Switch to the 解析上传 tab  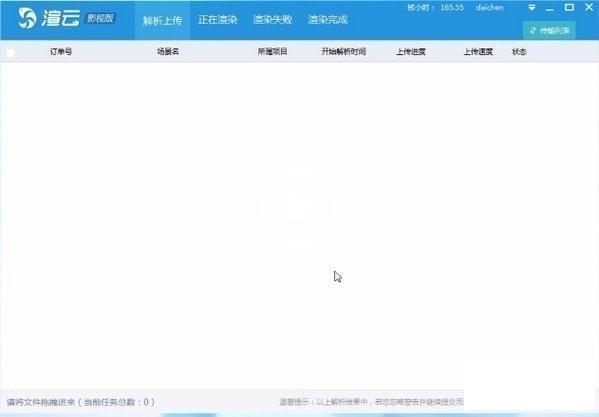(162, 20)
